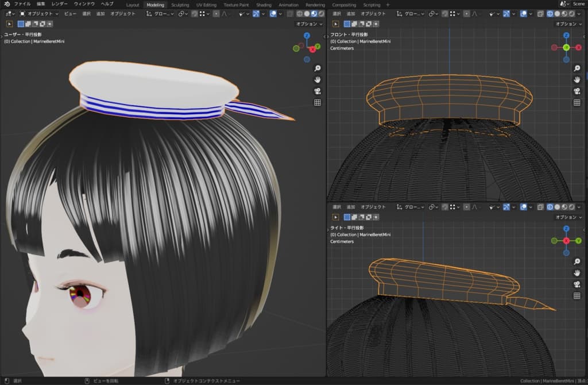588x385 pixels.
Task: Toggle the perspective/orthographic grid icon in the left viewport
Action: (317, 103)
